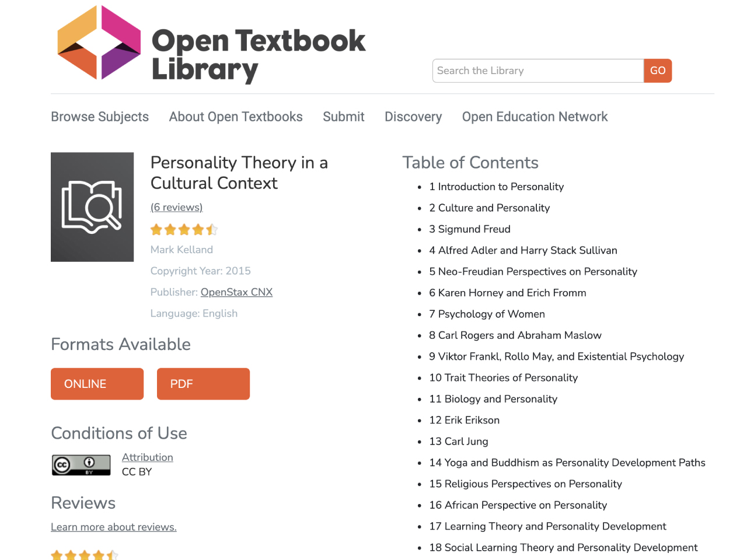
Task: Click 9 Viktor Frankl, Rollo May entry
Action: 557,356
